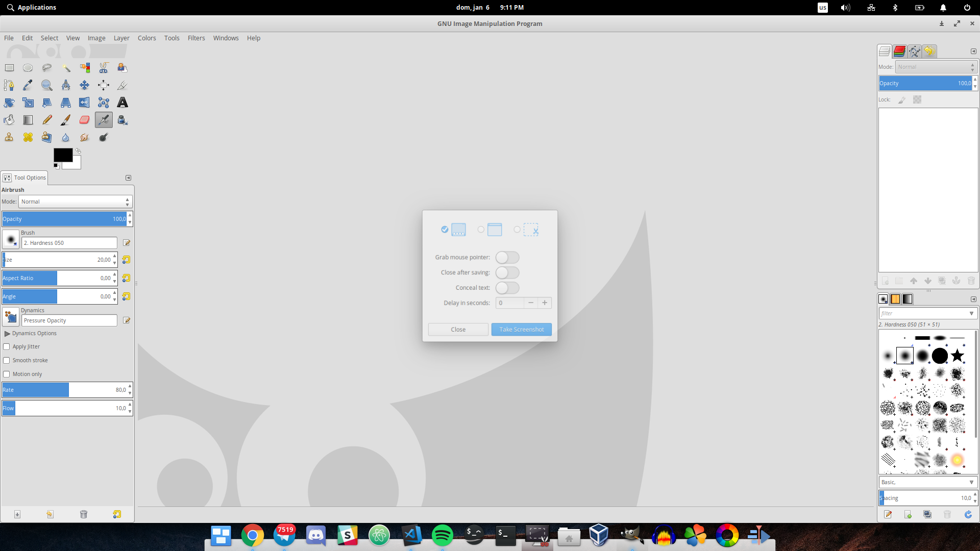The image size is (980, 551).
Task: Select the Pencil tool
Action: click(47, 120)
